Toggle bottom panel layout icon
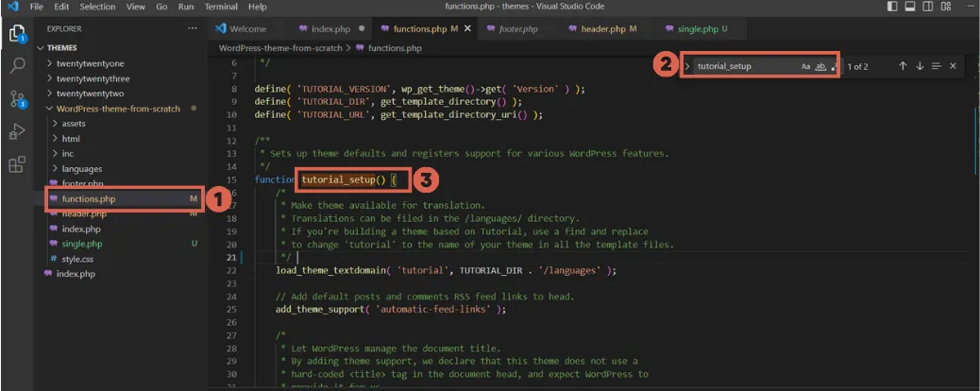980x391 pixels. tap(910, 7)
